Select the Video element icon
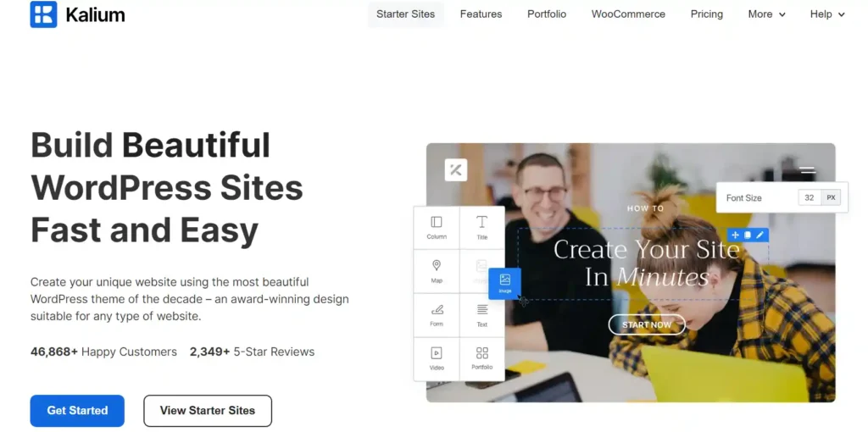Image resolution: width=868 pixels, height=432 pixels. (x=437, y=353)
